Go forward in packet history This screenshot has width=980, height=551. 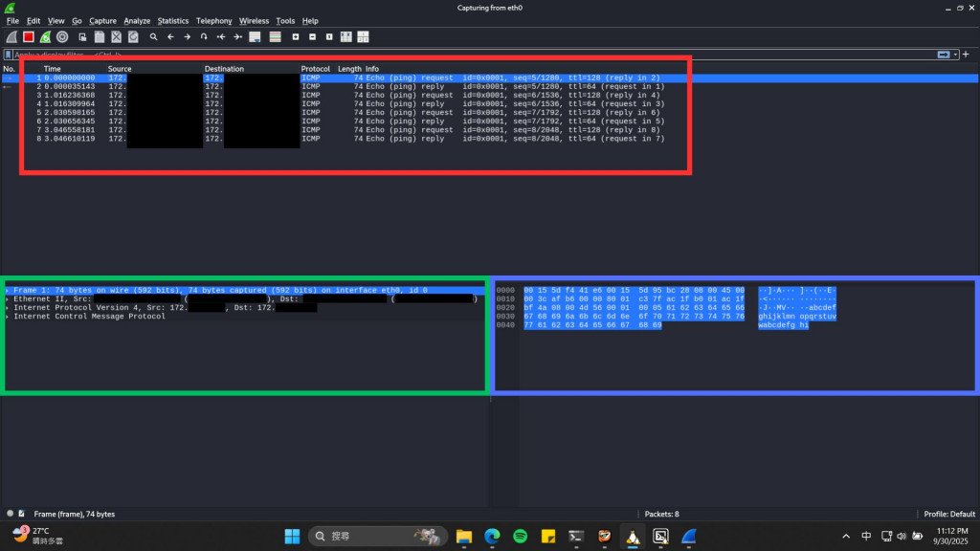(187, 37)
